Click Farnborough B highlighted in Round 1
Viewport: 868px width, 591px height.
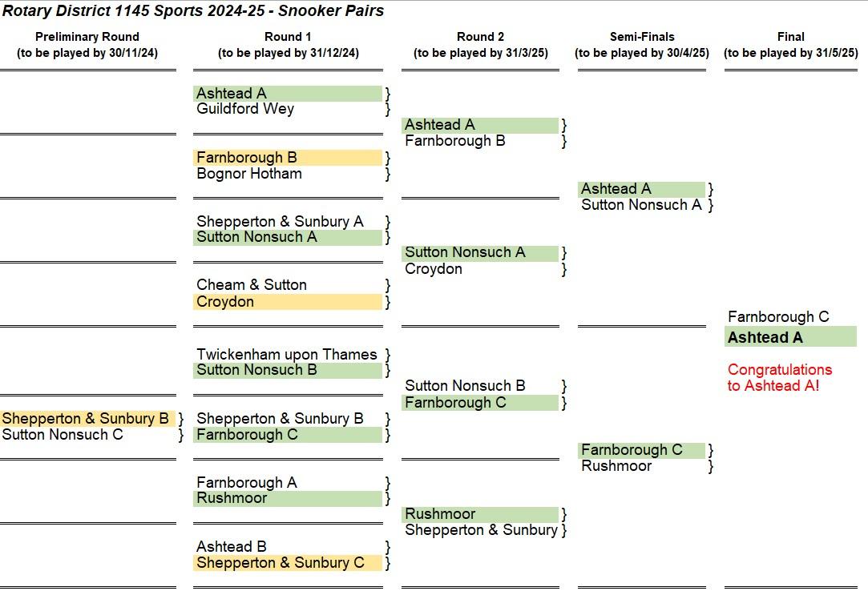coord(287,158)
